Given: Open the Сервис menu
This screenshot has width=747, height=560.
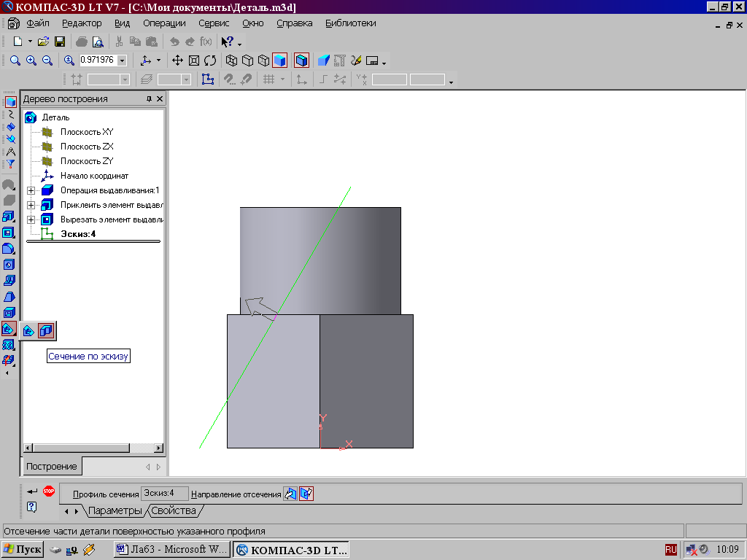Looking at the screenshot, I should 214,23.
